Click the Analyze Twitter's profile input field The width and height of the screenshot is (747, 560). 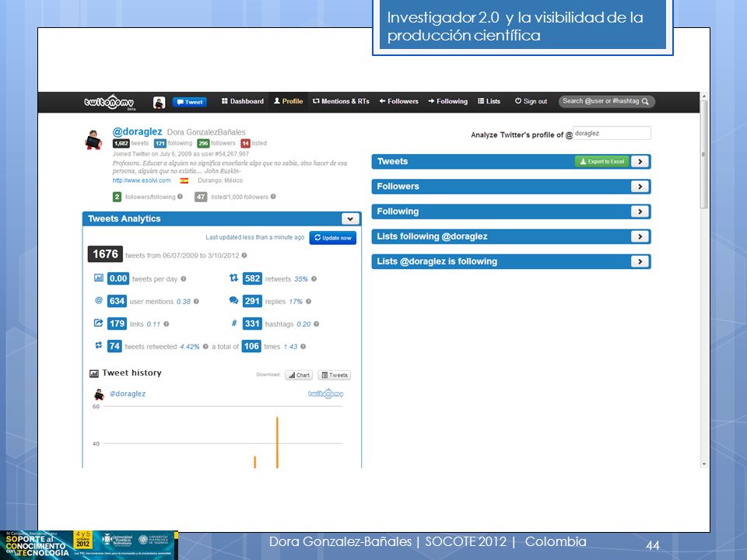pyautogui.click(x=612, y=133)
